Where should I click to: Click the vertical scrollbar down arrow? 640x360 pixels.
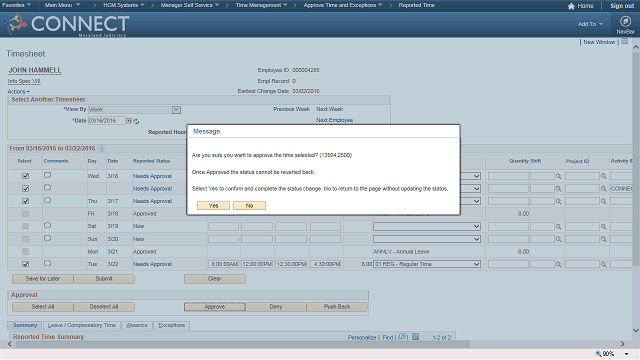click(636, 331)
